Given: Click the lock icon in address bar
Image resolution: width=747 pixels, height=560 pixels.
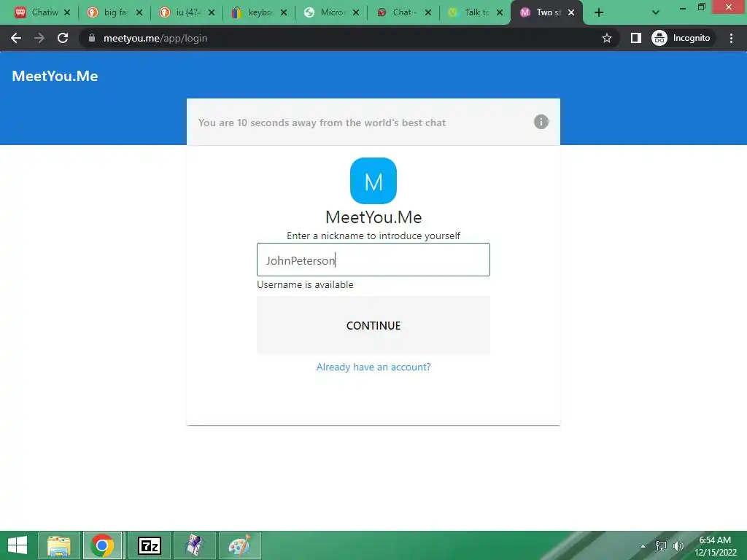Looking at the screenshot, I should click(92, 38).
